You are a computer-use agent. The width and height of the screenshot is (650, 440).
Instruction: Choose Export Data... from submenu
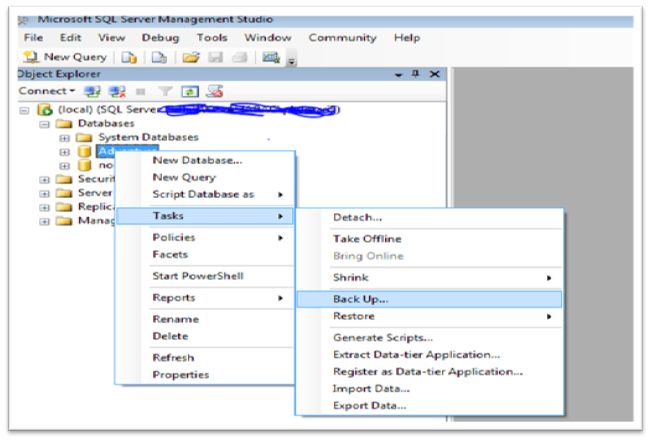(369, 406)
